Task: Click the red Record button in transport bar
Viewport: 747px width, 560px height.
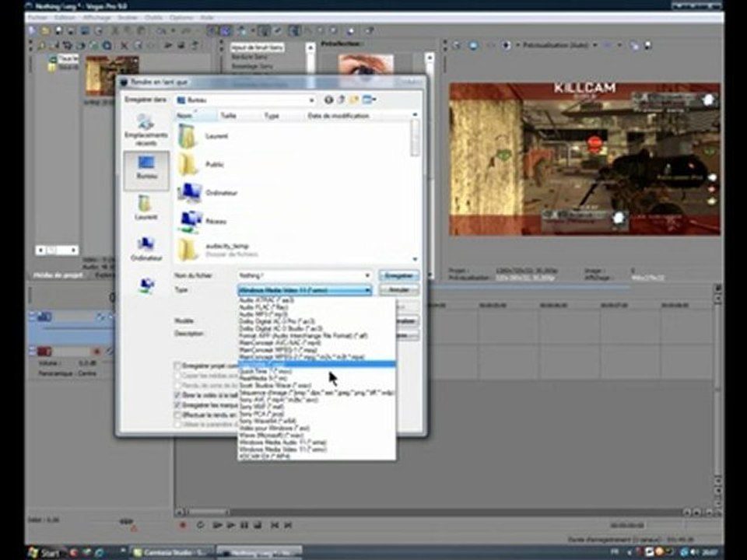Action: [182, 525]
